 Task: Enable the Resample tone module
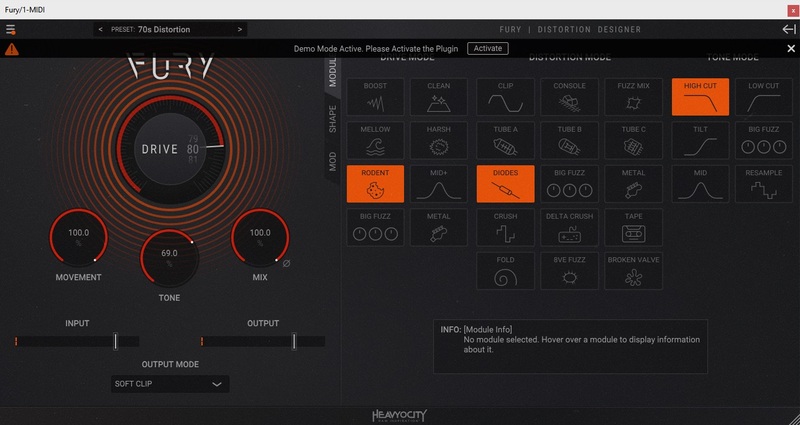pos(764,184)
